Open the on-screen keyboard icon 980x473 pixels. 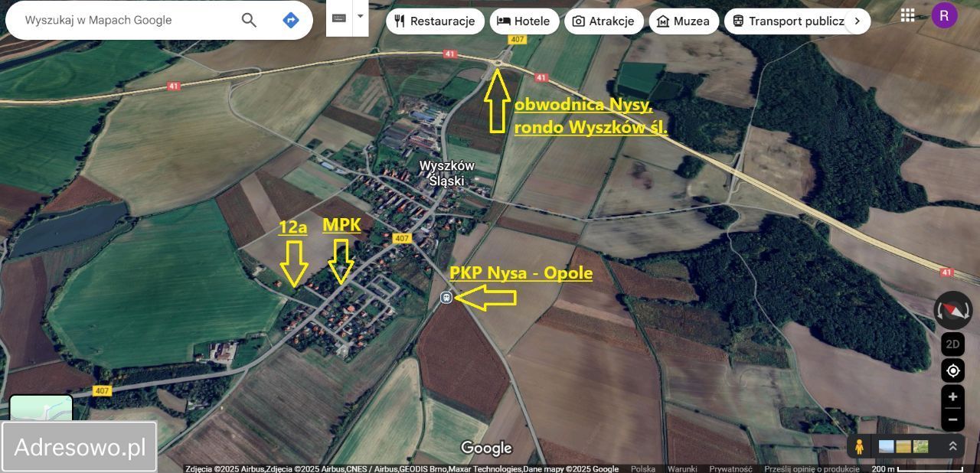338,16
